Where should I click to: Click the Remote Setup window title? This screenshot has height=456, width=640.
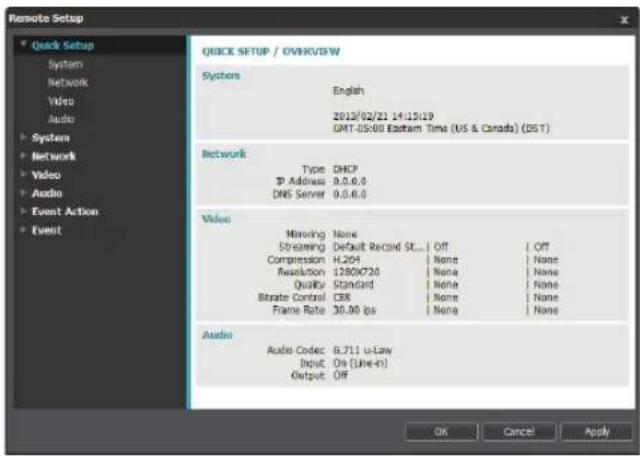46,18
